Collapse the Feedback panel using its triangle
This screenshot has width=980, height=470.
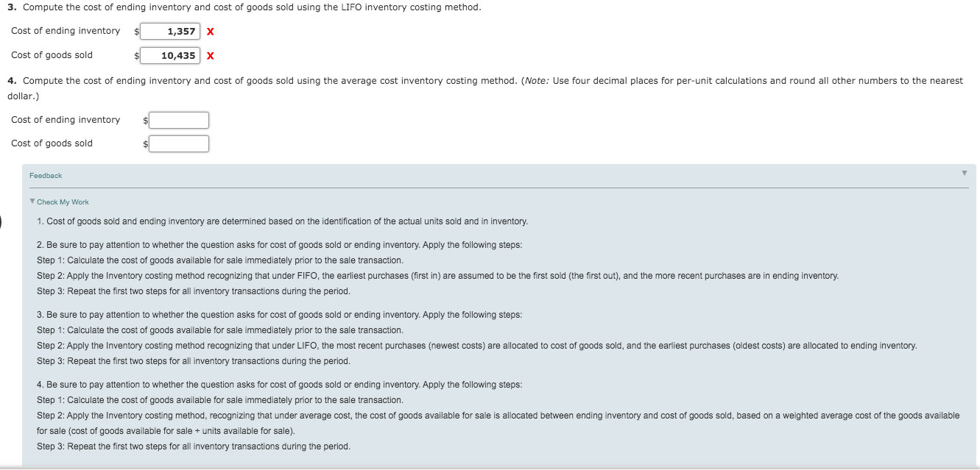tap(963, 173)
